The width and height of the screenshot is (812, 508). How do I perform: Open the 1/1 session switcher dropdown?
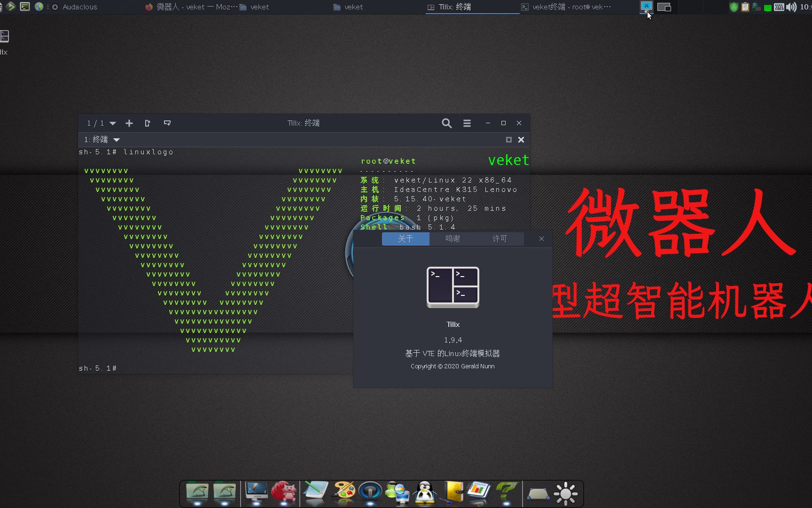coord(100,123)
